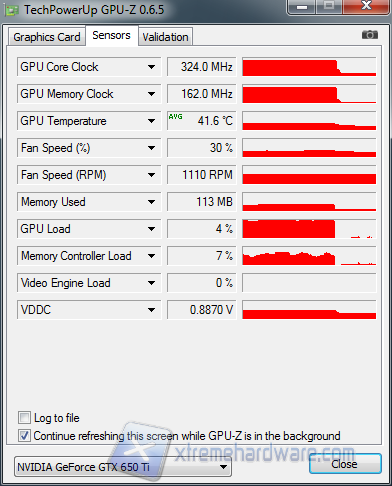The image size is (392, 486).
Task: Open the Validation tab
Action: pyautogui.click(x=165, y=37)
